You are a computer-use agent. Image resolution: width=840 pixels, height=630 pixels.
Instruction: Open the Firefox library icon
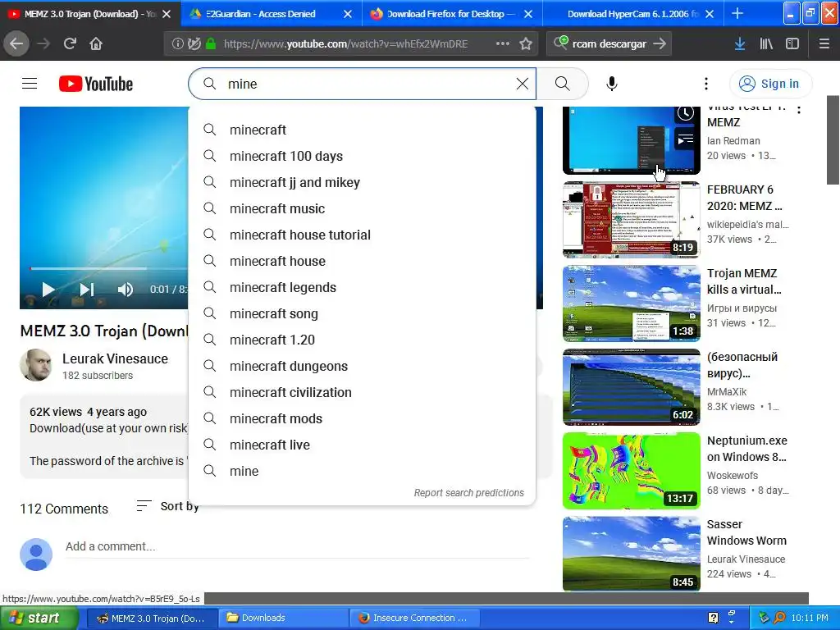(766, 43)
